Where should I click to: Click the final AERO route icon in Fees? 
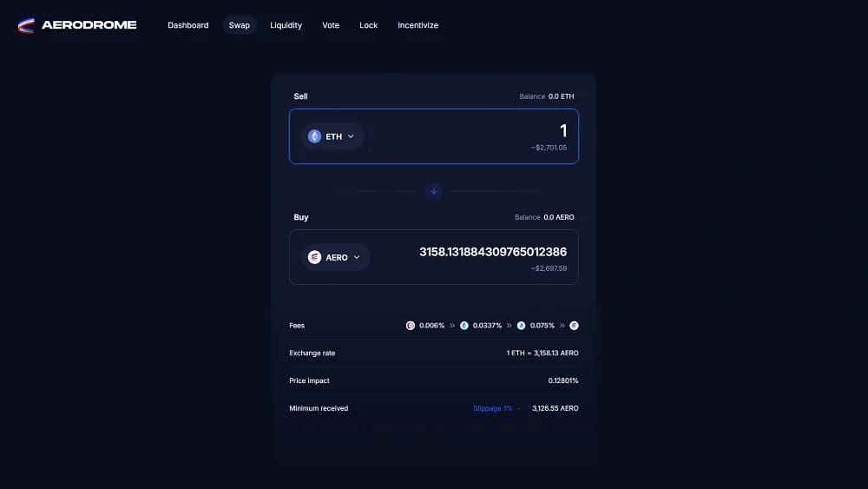point(574,326)
